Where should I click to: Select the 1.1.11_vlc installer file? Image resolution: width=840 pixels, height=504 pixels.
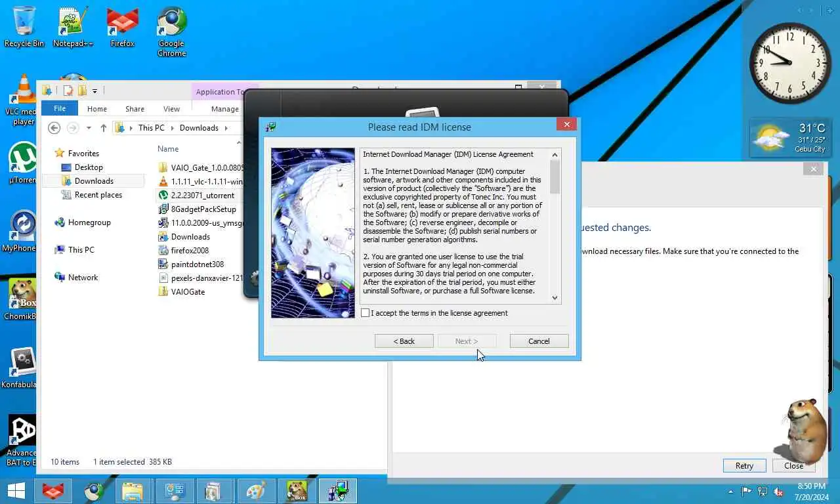[x=200, y=181]
